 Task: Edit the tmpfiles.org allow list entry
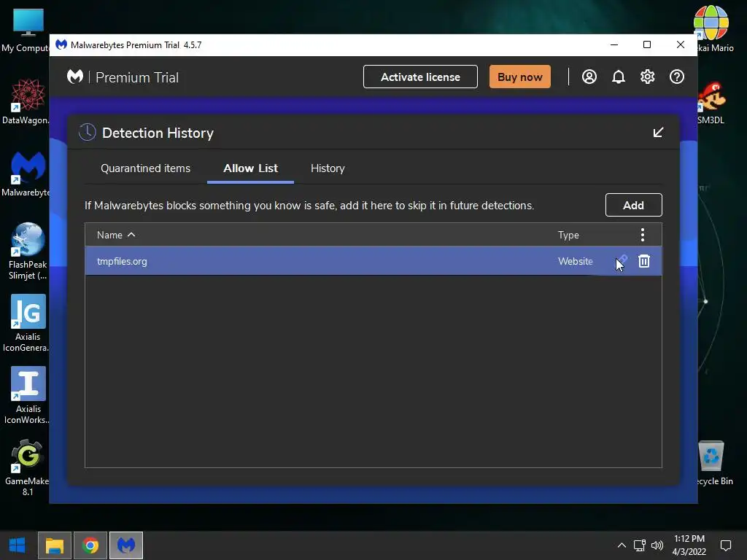pyautogui.click(x=622, y=260)
